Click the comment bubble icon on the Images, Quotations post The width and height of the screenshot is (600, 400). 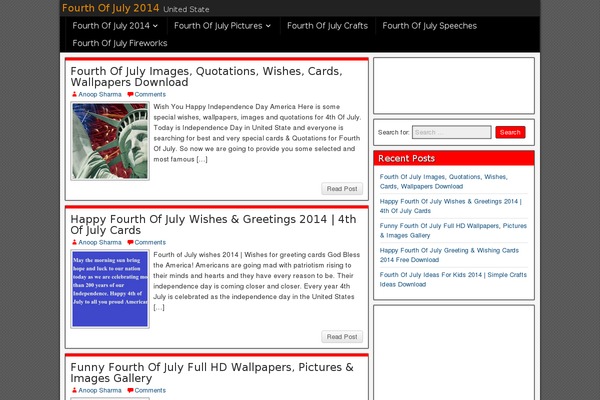130,94
